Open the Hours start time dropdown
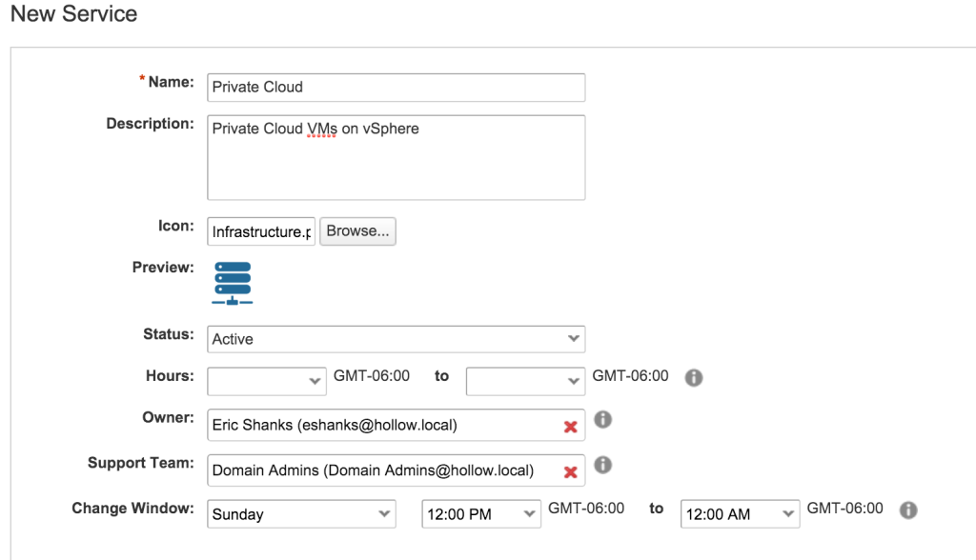This screenshot has width=976, height=560. [267, 380]
